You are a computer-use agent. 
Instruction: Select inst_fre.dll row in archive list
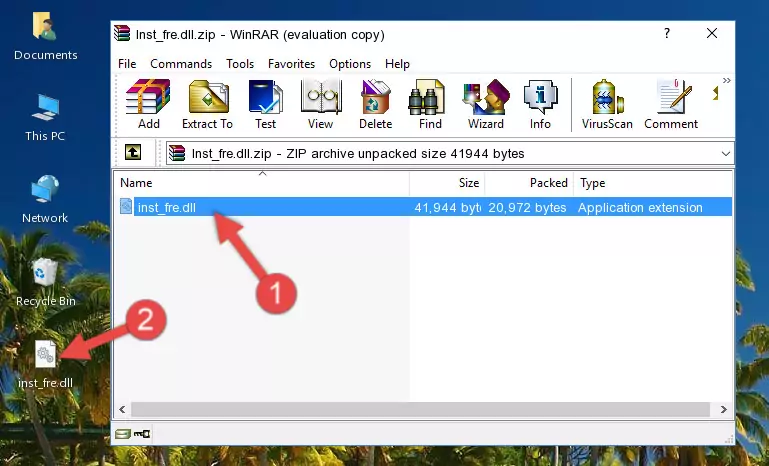point(424,207)
